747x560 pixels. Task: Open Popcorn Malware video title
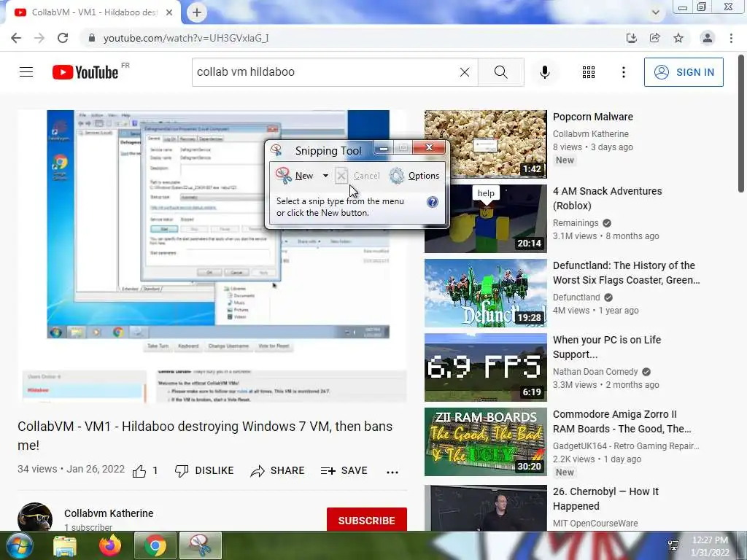point(592,117)
